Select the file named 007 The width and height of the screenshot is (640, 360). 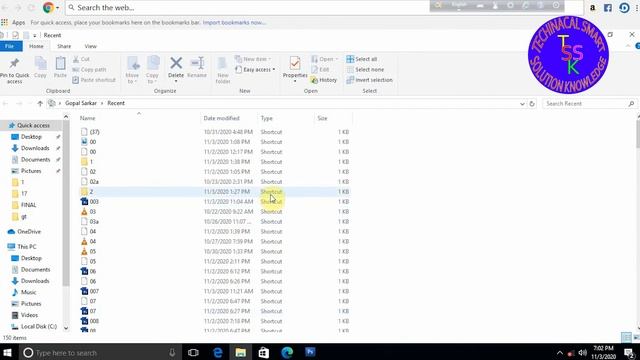click(94, 291)
